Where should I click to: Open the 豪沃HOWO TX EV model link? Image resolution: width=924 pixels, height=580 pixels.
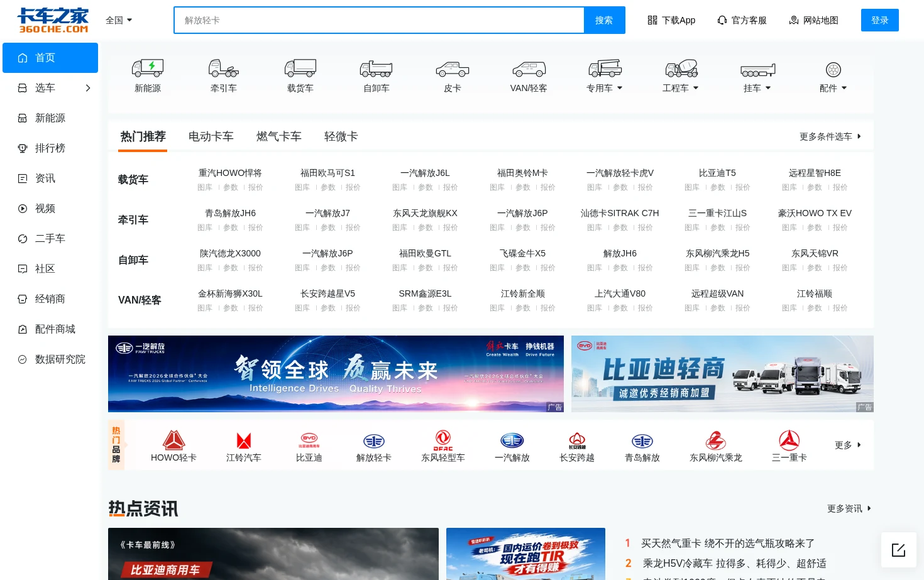815,213
